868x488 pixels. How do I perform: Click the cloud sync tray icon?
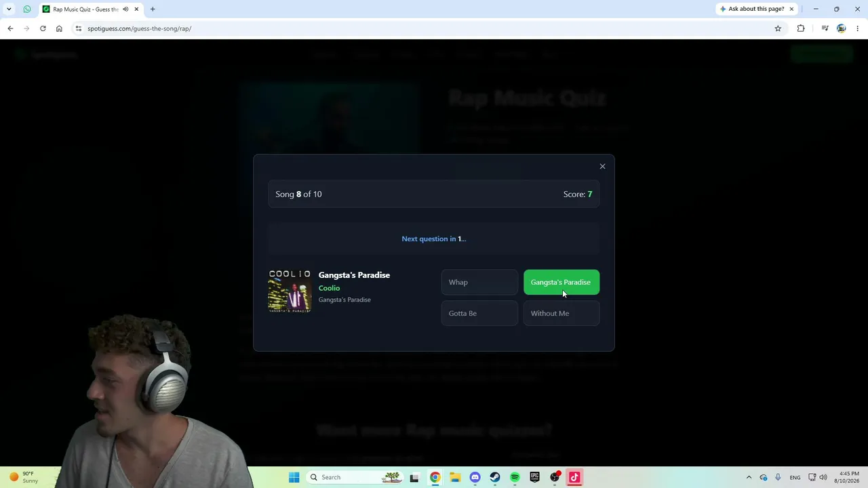click(764, 477)
